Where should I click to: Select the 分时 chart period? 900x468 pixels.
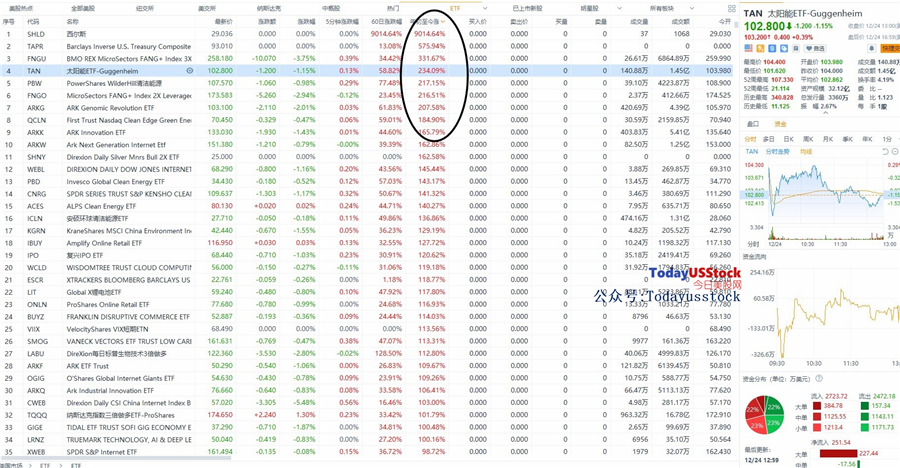pyautogui.click(x=750, y=139)
